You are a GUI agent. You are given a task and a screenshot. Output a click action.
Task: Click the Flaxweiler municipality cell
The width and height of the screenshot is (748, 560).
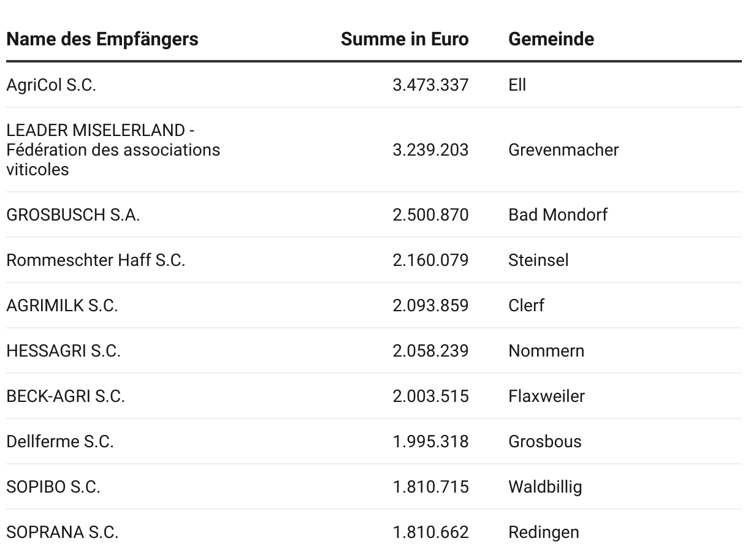coord(546,396)
